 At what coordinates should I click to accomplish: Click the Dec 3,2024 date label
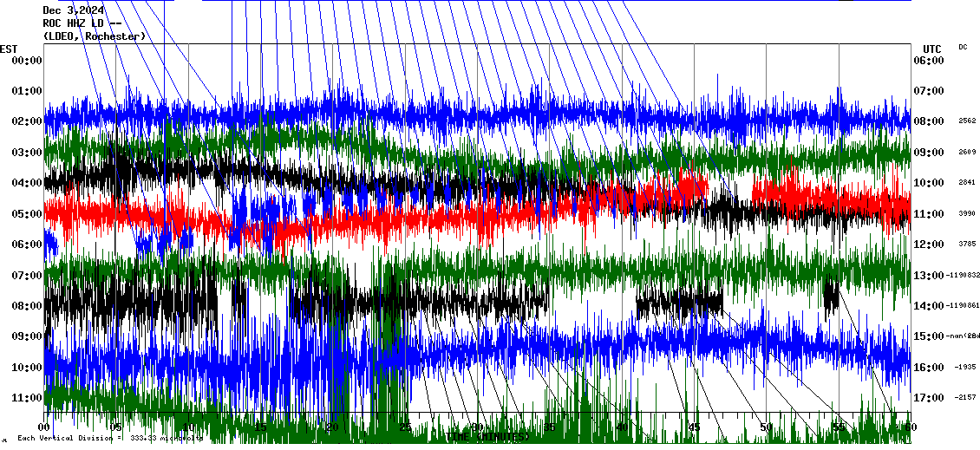point(74,10)
